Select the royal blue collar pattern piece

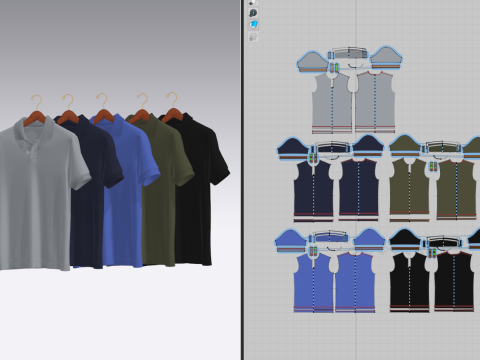(330, 238)
